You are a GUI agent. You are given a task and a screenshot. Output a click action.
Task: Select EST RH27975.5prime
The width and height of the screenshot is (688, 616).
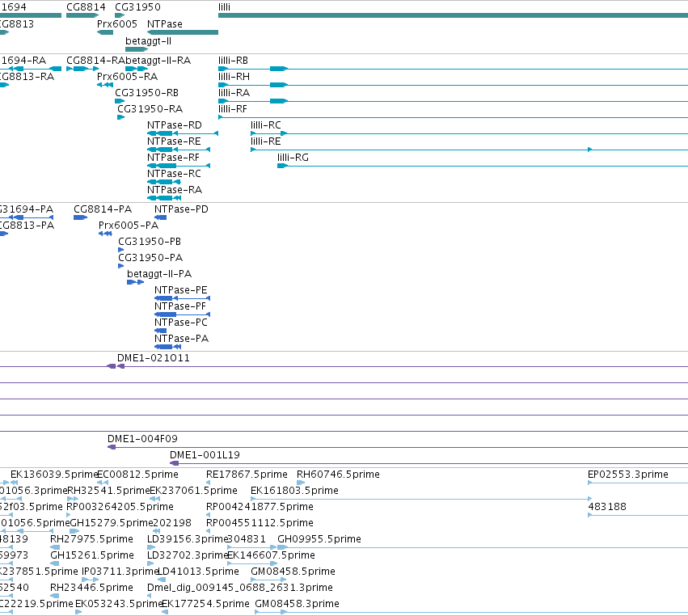(91, 539)
